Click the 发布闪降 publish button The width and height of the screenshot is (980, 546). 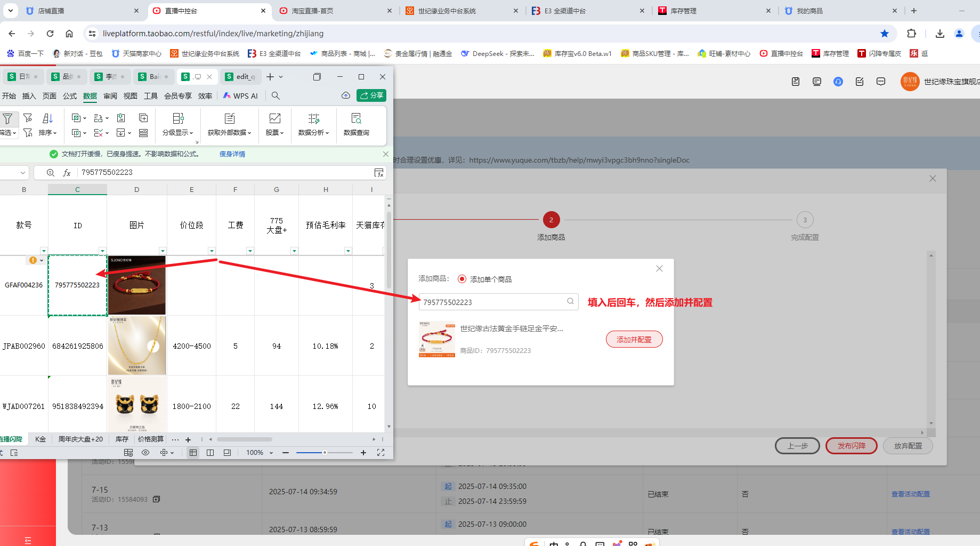click(851, 446)
